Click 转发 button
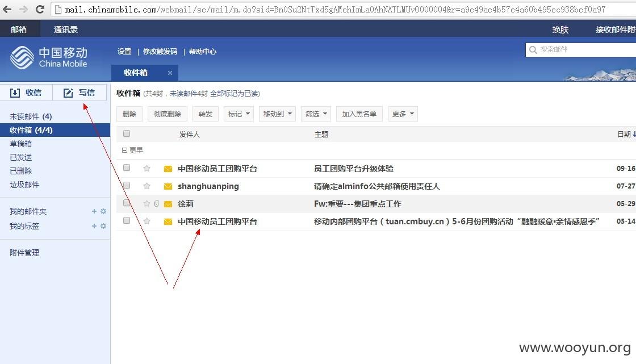Viewport: 636px width, 364px height. (x=206, y=114)
